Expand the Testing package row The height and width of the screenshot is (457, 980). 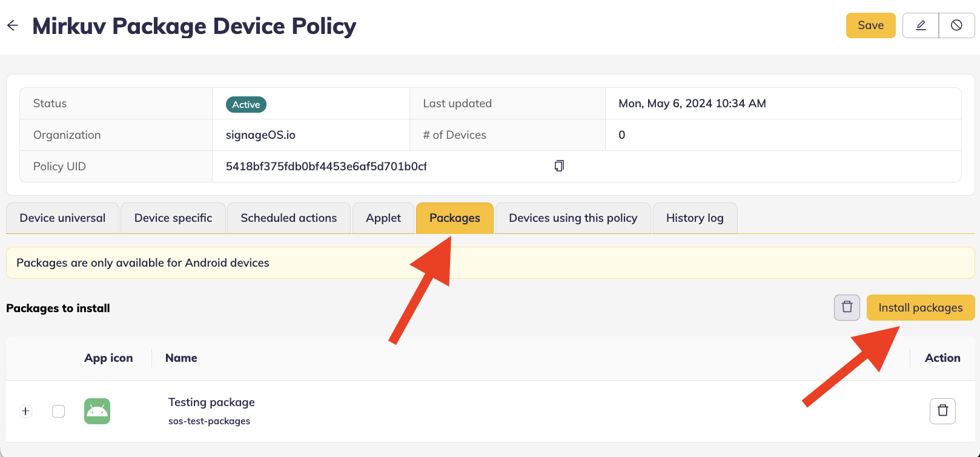25,411
